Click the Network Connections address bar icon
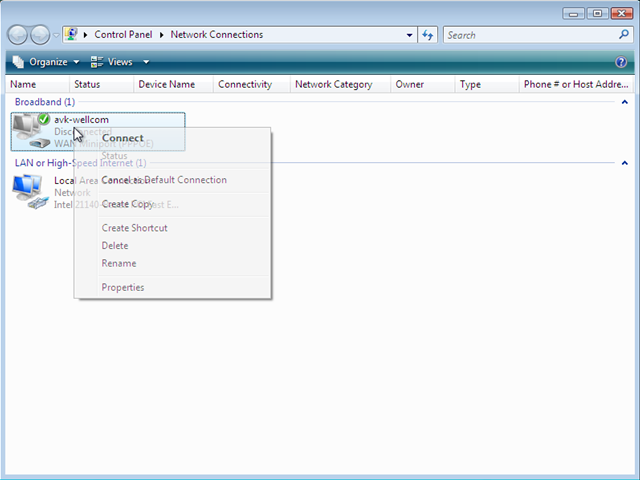This screenshot has width=640, height=480. point(71,34)
